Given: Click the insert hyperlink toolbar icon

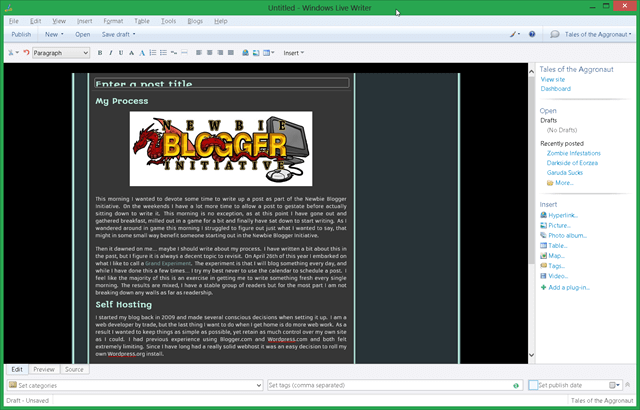Looking at the screenshot, I should click(x=245, y=53).
